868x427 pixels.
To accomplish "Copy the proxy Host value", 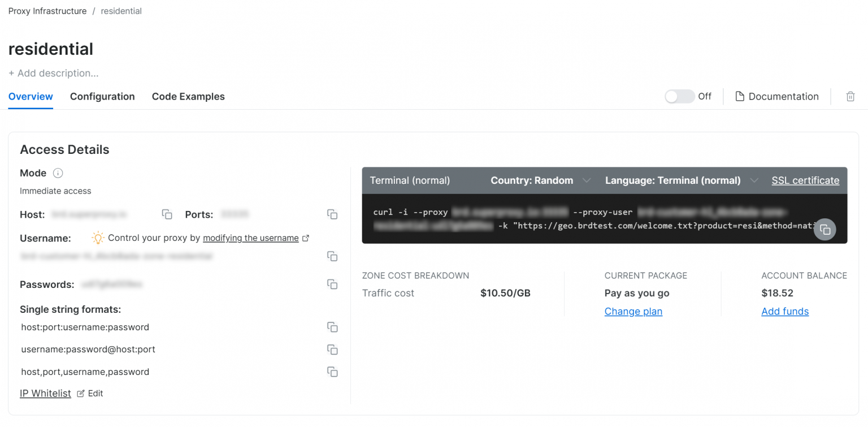I will point(167,214).
